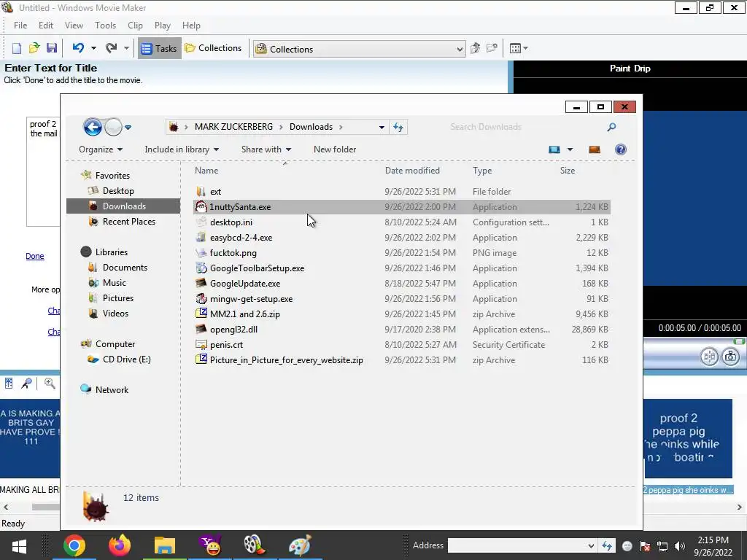The image size is (747, 560).
Task: Click the Open Project folder icon
Action: [34, 48]
